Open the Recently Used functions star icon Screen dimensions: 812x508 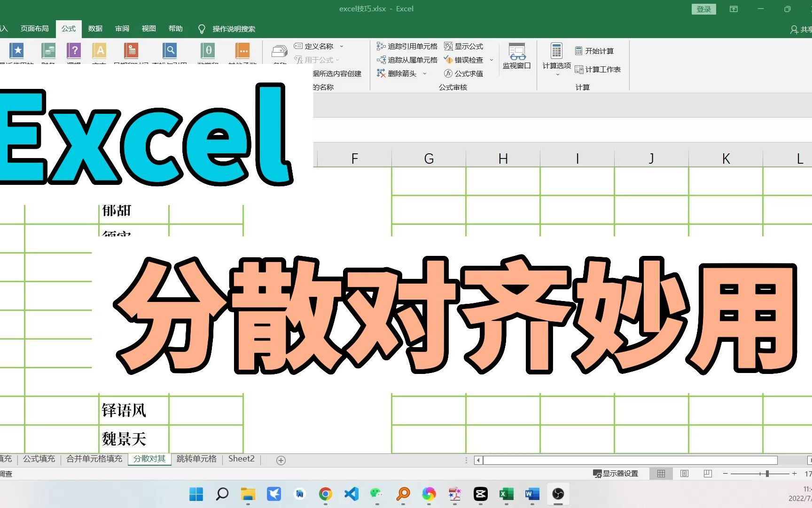[x=17, y=50]
